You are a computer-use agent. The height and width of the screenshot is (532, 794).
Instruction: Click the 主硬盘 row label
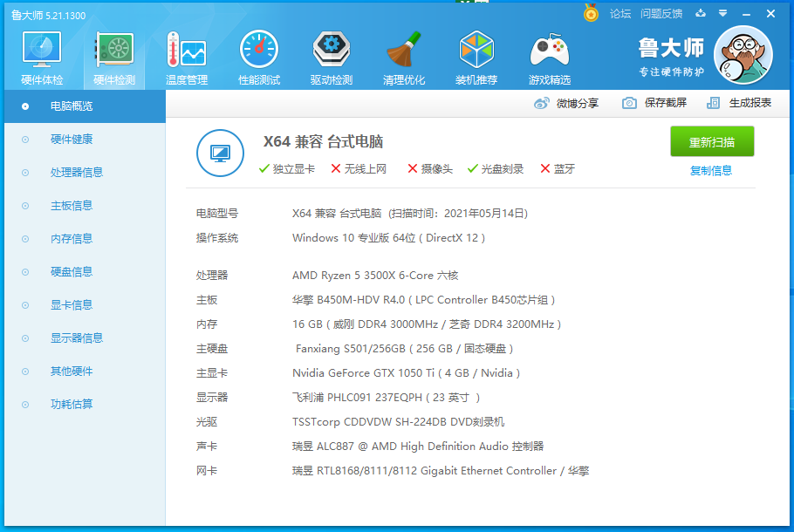coord(212,349)
